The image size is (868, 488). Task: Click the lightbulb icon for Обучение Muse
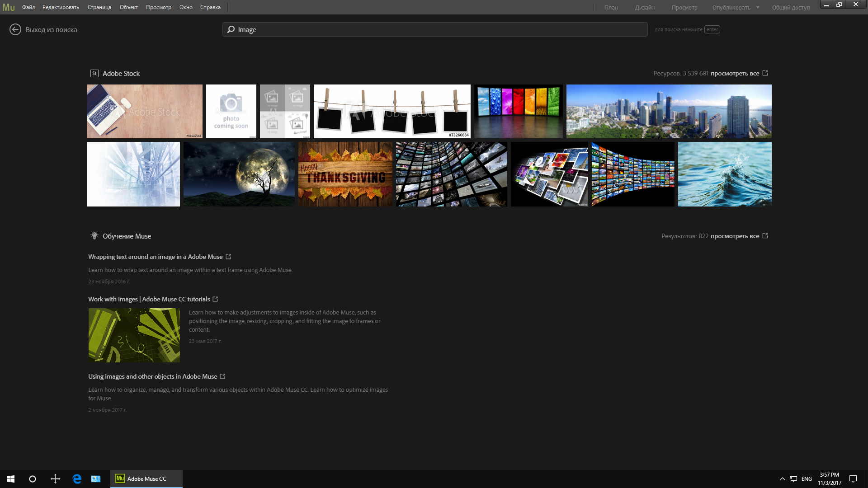click(x=94, y=236)
